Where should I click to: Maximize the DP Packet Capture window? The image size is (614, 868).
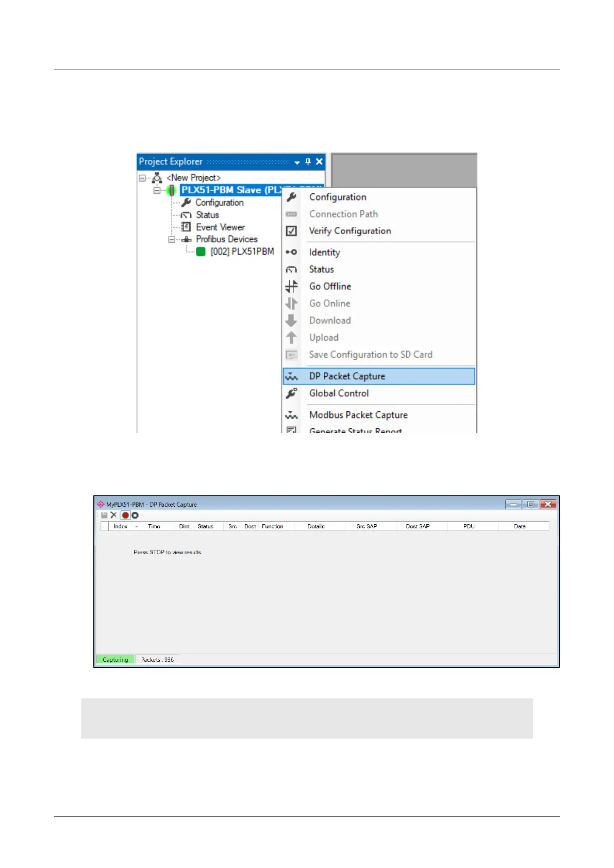point(530,504)
